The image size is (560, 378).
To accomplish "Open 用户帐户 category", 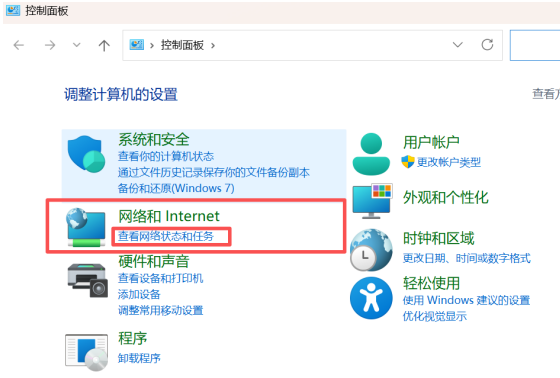I will pos(431,142).
